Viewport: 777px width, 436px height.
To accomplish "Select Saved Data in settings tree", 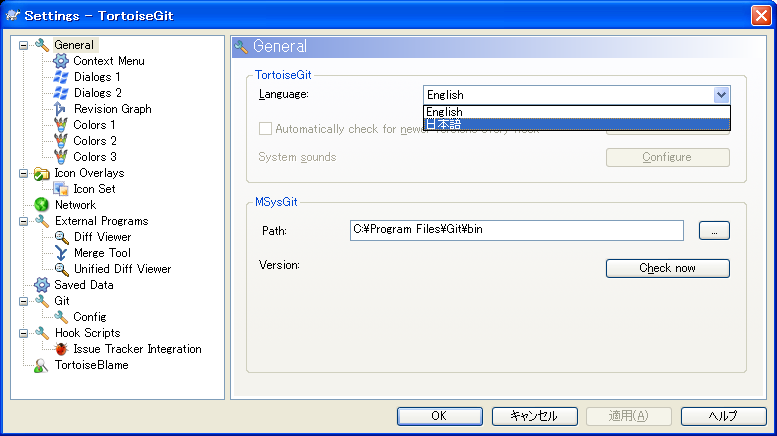I will [x=84, y=285].
